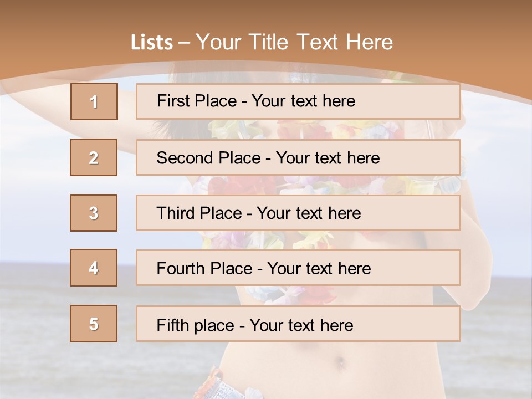
Task: Click the bold word Lists in title
Action: click(152, 43)
